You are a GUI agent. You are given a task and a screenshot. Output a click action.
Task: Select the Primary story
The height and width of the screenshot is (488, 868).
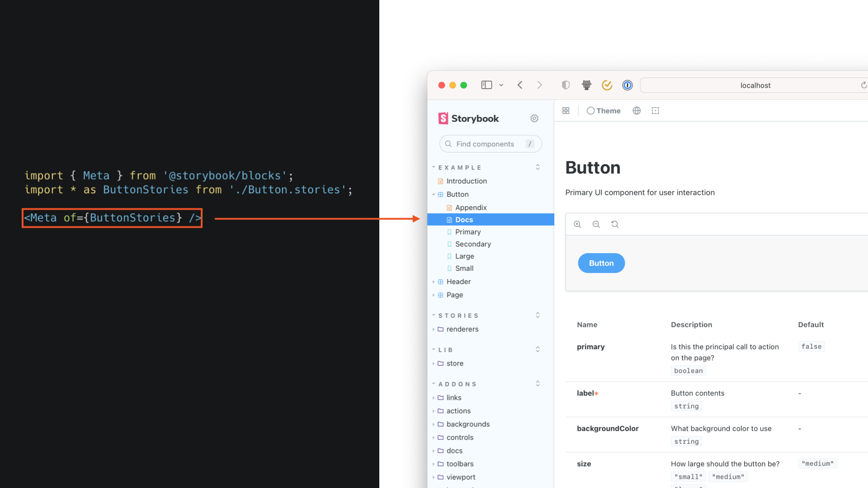pyautogui.click(x=467, y=232)
